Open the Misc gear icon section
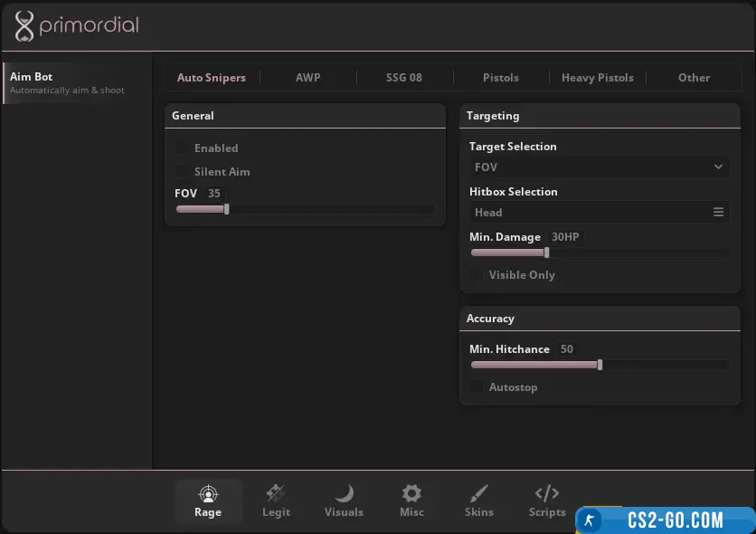The image size is (756, 534). coord(411,494)
